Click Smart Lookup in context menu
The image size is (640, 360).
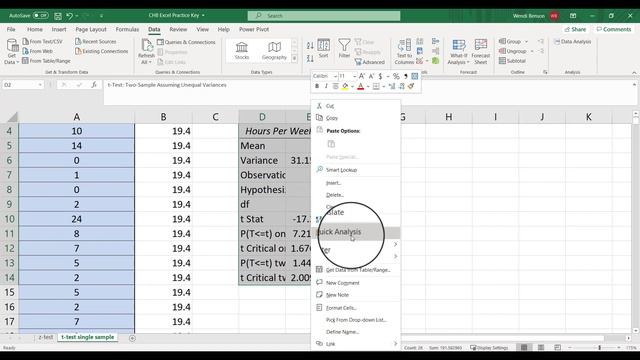click(x=355, y=170)
